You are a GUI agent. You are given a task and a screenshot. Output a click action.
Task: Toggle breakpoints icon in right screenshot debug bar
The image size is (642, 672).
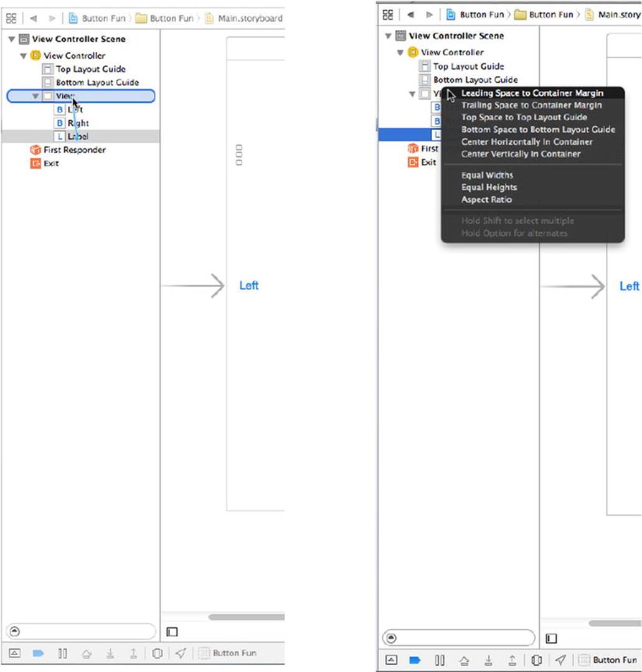(x=415, y=660)
